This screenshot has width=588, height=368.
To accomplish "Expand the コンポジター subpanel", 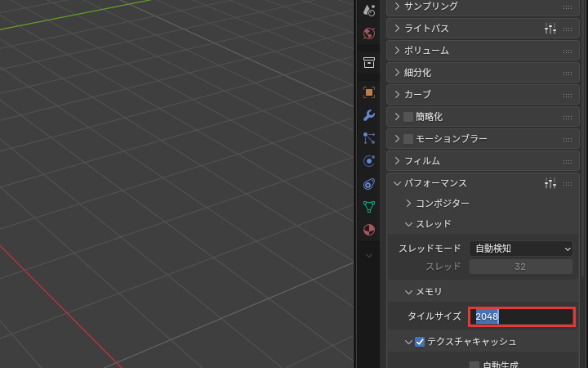I will (409, 204).
